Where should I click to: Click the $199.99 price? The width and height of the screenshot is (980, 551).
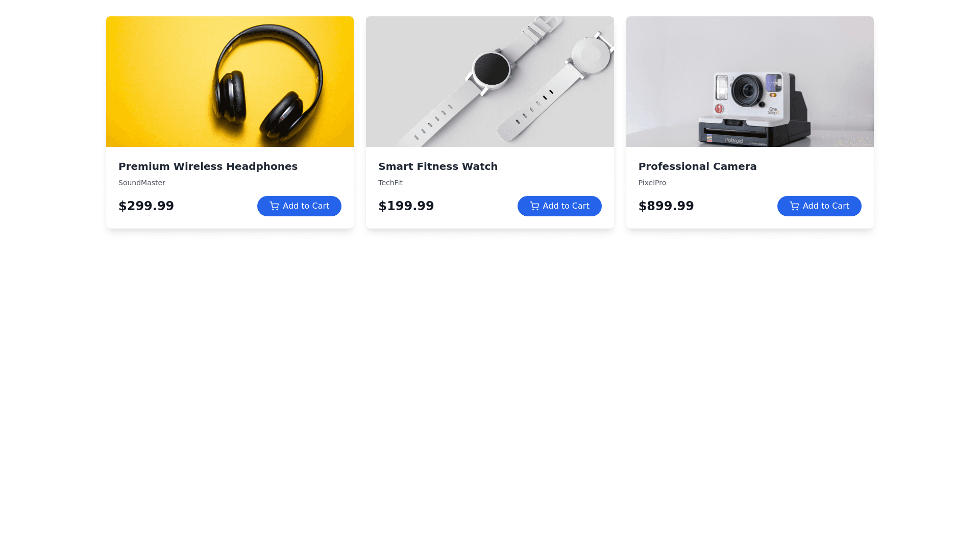[406, 206]
